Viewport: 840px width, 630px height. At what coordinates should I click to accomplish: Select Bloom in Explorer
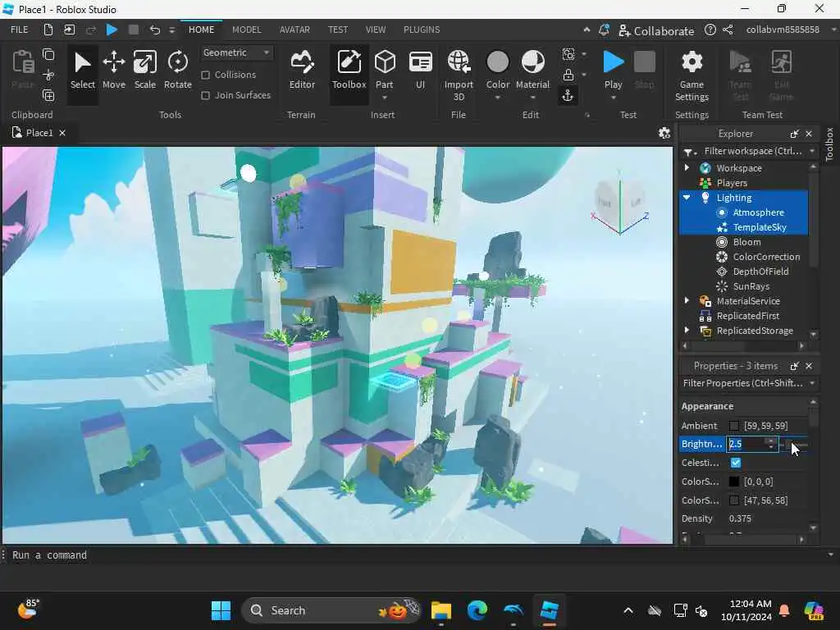(x=746, y=242)
